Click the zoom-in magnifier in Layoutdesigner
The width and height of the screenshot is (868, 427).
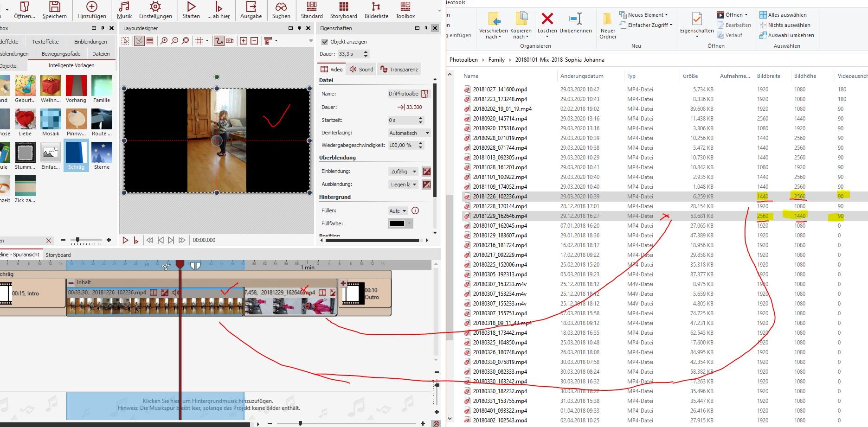coord(164,41)
